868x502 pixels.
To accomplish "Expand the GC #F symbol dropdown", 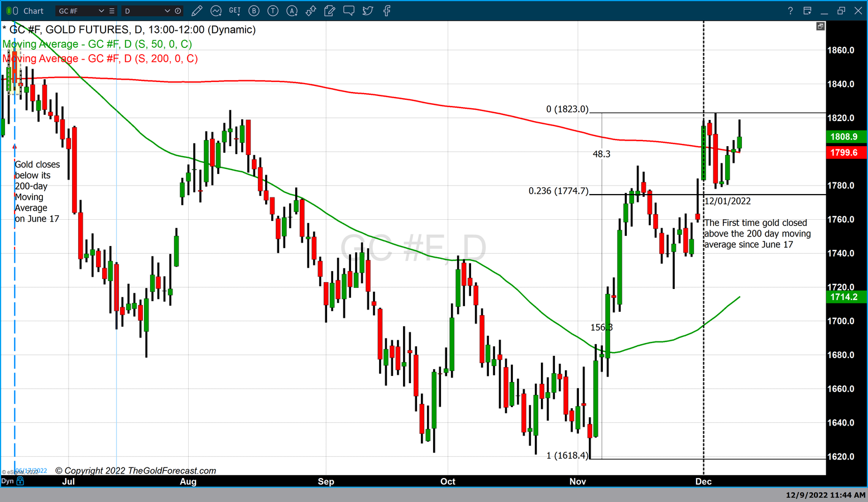I will [x=101, y=11].
